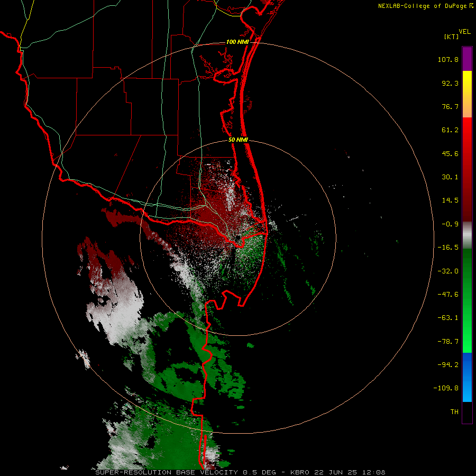Click the VEL legend title
Screen dimensions: 476x476
click(464, 32)
